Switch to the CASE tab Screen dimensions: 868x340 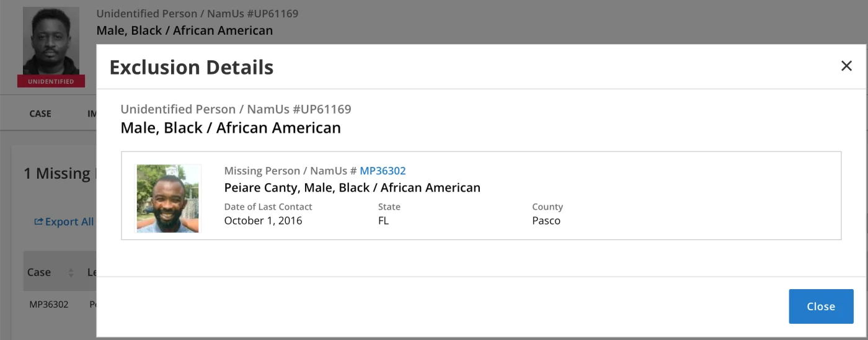tap(40, 114)
